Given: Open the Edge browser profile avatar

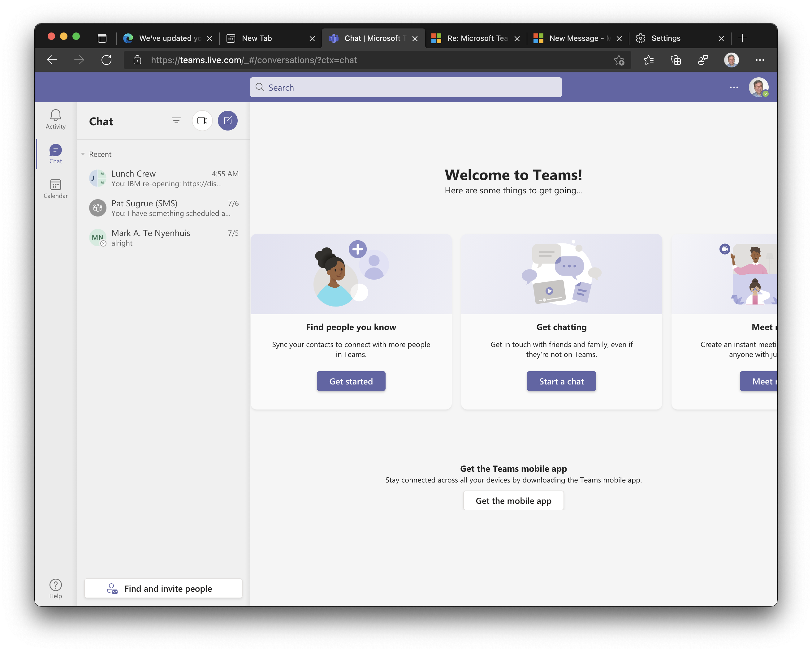Looking at the screenshot, I should point(731,60).
